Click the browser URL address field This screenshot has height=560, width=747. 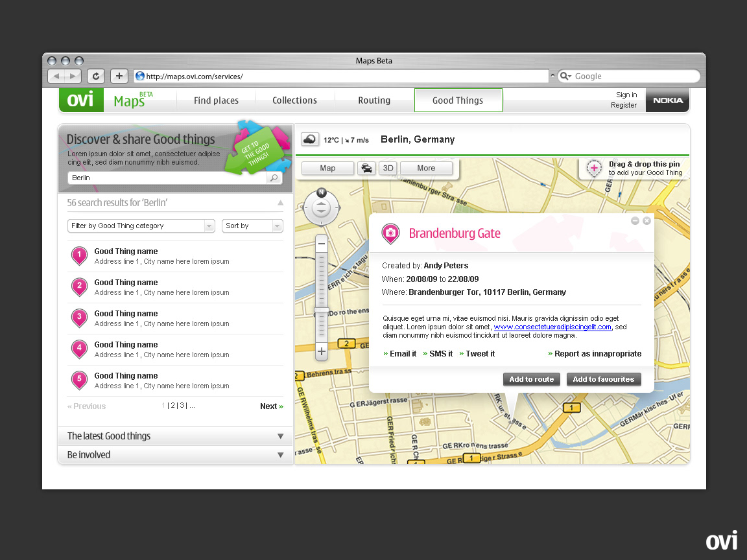pos(341,76)
